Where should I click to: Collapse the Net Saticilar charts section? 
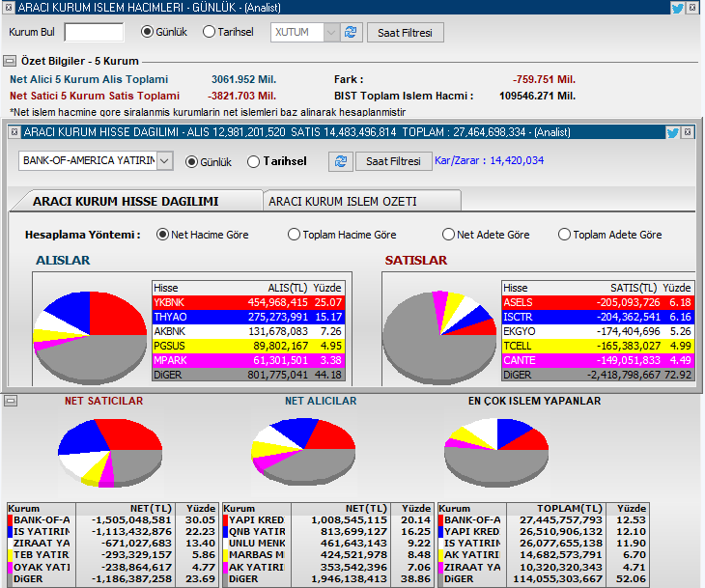click(x=11, y=401)
